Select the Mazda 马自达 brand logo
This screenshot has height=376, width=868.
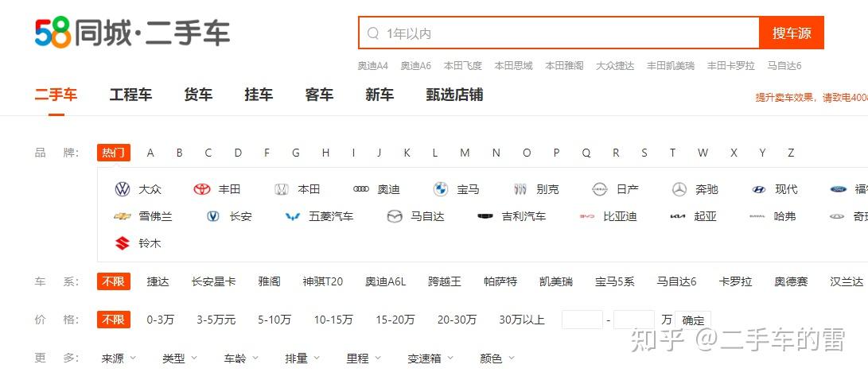pyautogui.click(x=394, y=216)
